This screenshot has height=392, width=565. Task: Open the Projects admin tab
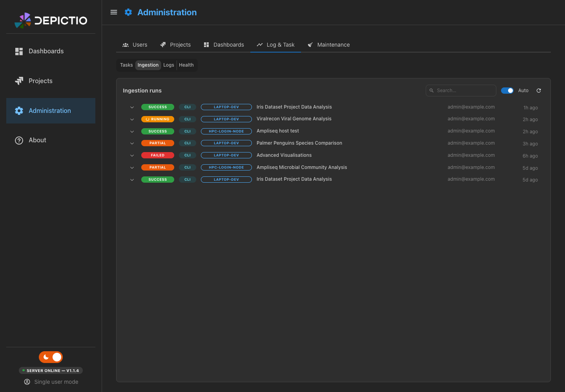pyautogui.click(x=175, y=45)
